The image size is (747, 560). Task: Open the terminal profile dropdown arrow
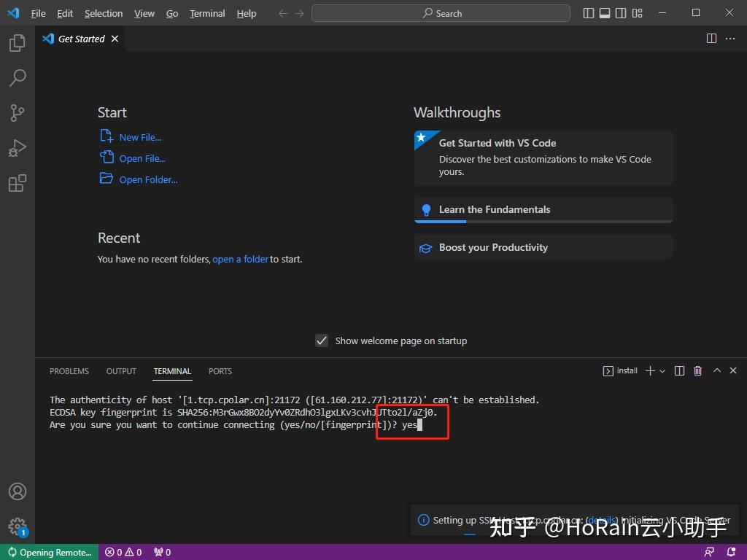point(662,370)
